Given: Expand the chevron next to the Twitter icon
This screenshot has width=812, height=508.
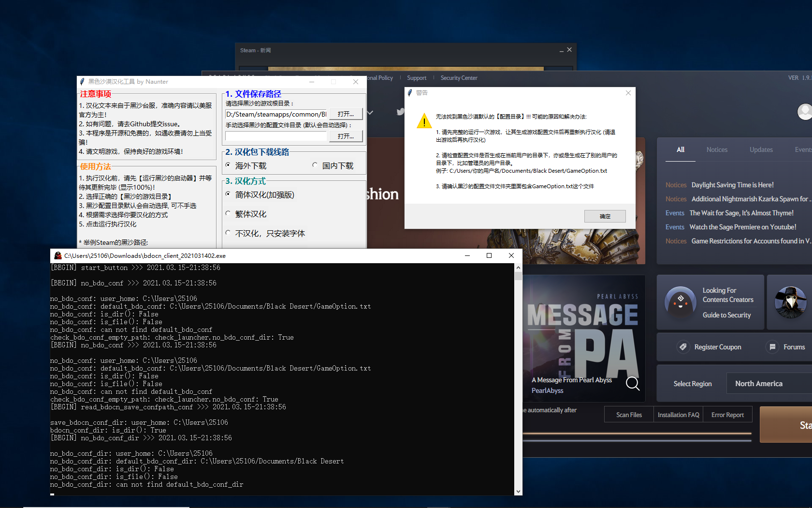Looking at the screenshot, I should pos(369,112).
